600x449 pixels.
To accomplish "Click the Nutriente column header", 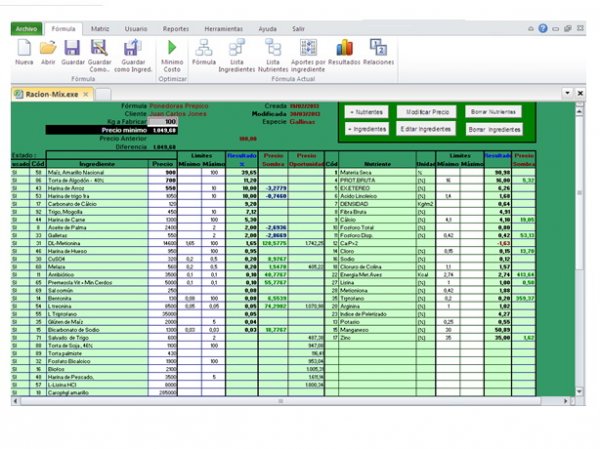I will [x=377, y=164].
